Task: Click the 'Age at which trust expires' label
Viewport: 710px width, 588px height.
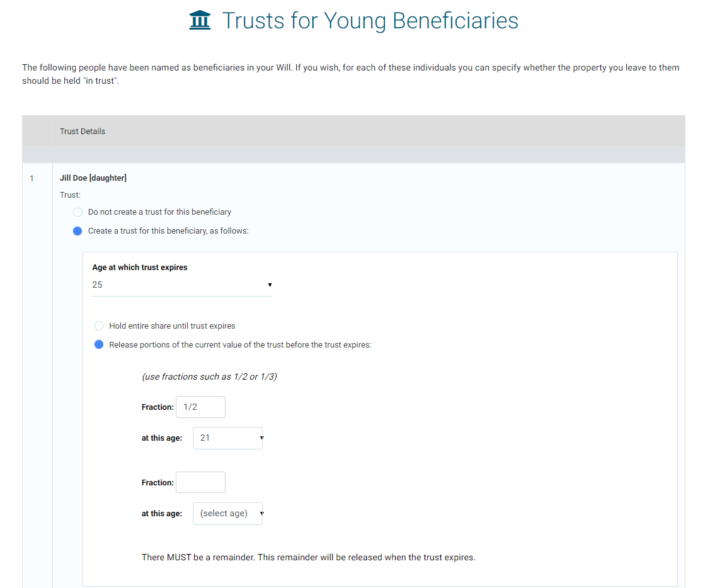Action: click(x=140, y=267)
